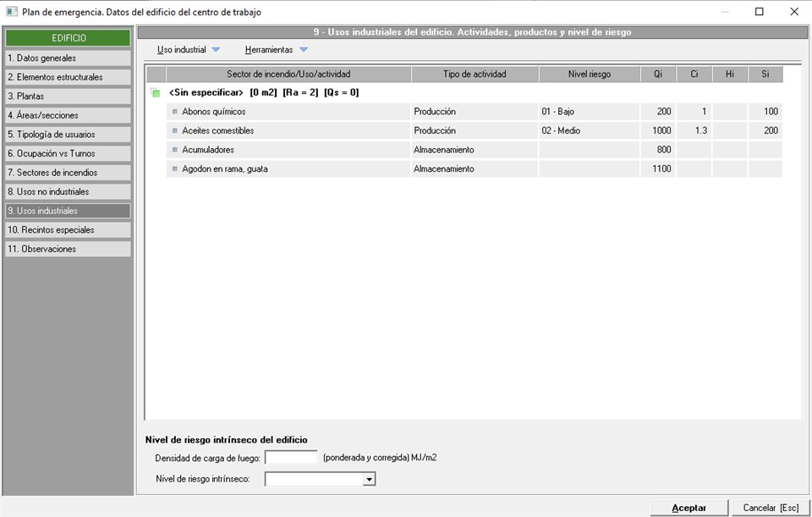Image resolution: width=812 pixels, height=517 pixels.
Task: Select the Observaciones section
Action: pyautogui.click(x=68, y=249)
